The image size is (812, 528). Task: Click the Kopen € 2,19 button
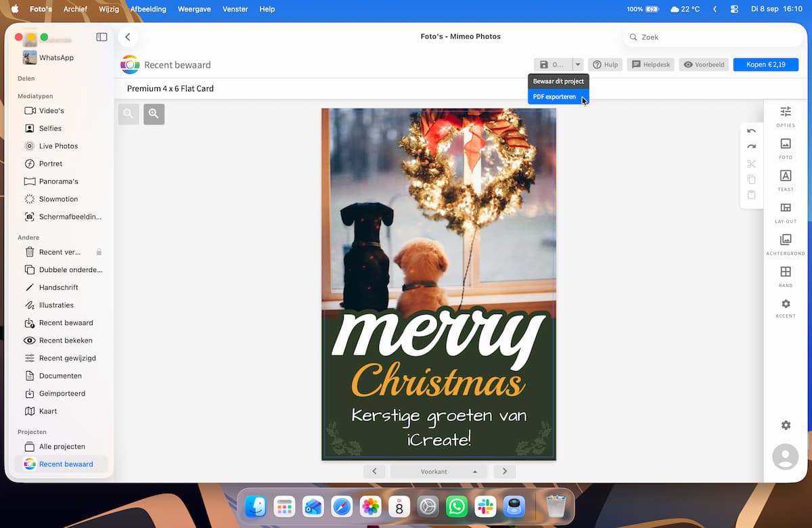click(766, 65)
